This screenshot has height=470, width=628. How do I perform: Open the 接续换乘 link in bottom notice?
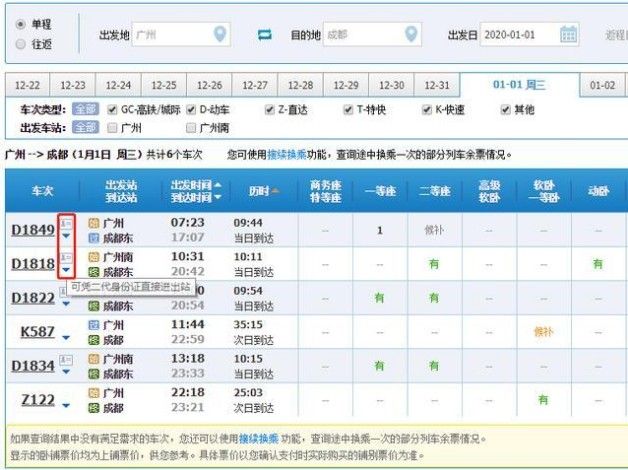click(x=259, y=439)
